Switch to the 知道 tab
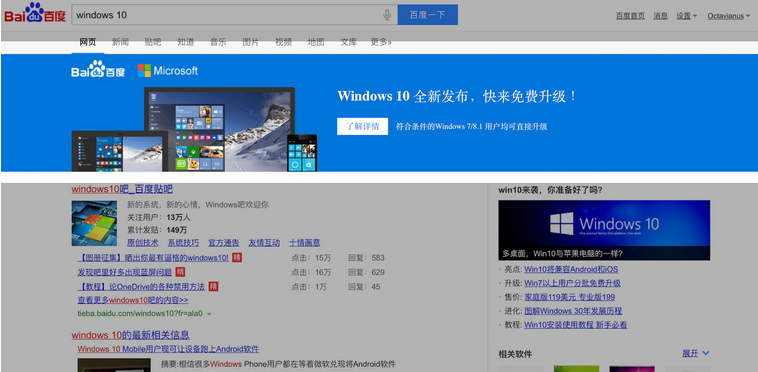 (x=185, y=42)
